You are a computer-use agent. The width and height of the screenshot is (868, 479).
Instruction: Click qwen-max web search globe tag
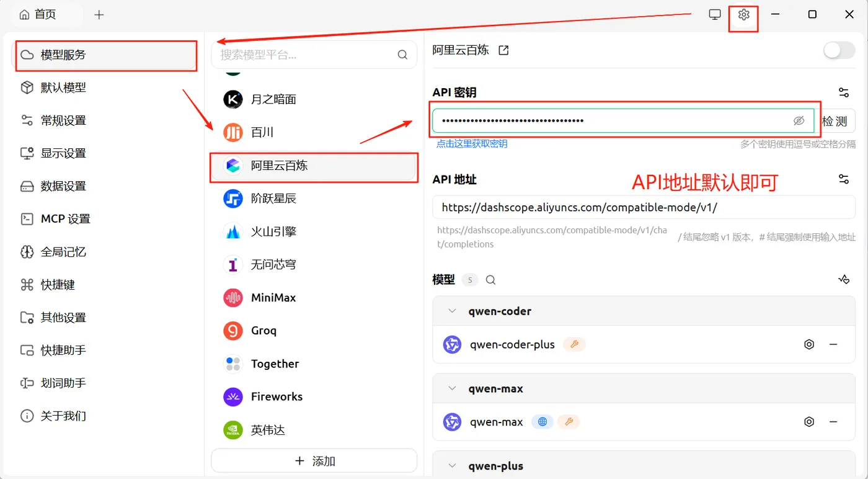(x=542, y=422)
